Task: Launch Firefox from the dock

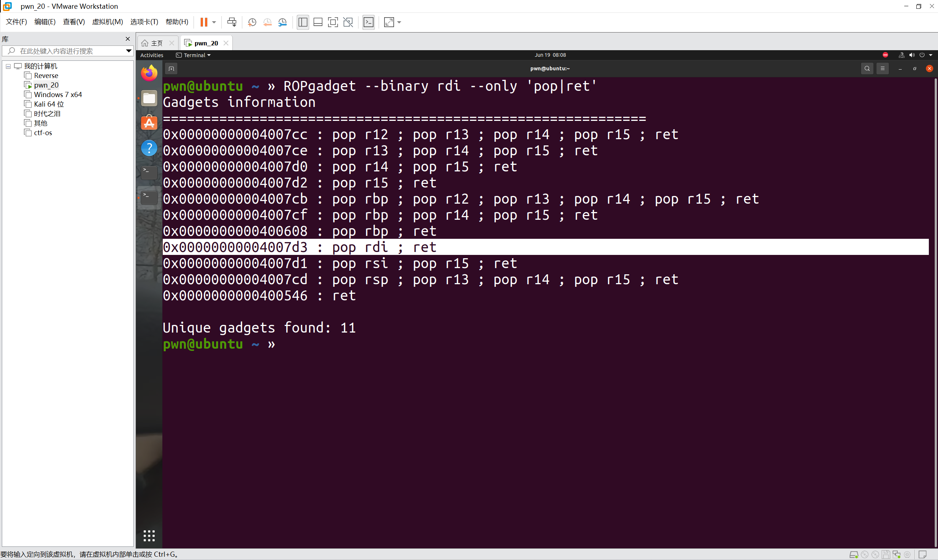Action: [x=149, y=73]
